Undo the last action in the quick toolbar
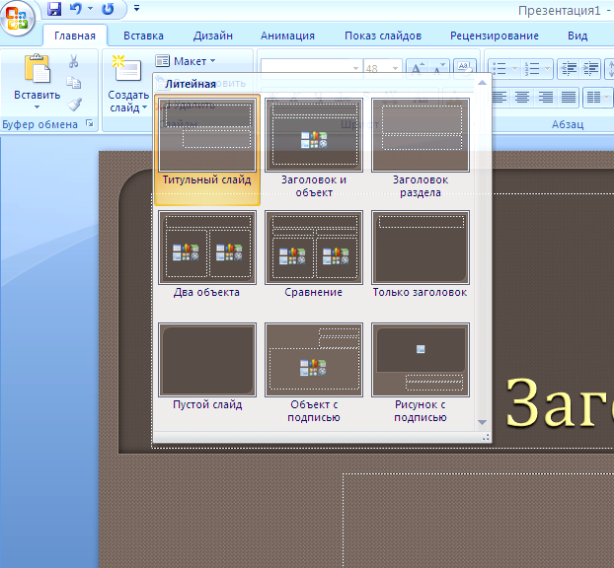The width and height of the screenshot is (614, 568). 76,8
